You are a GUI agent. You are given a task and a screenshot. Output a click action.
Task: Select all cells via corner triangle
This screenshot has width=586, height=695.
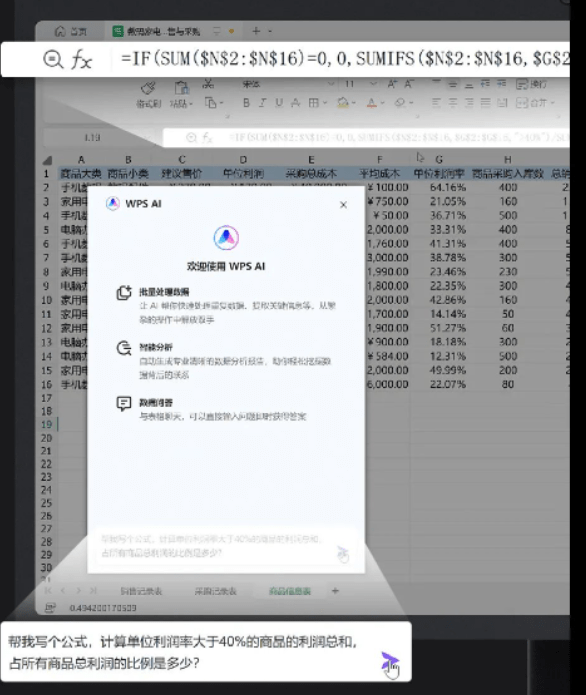[x=47, y=160]
